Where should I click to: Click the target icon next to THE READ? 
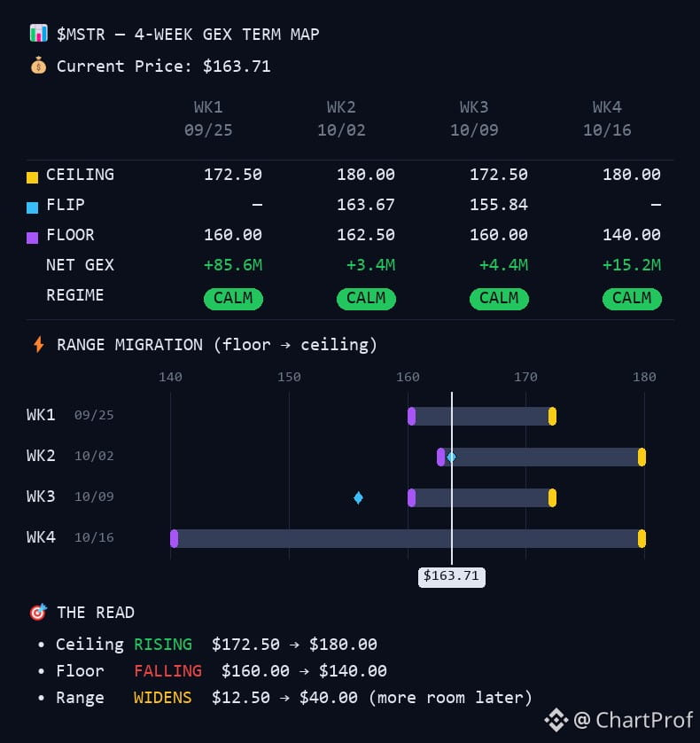click(38, 612)
